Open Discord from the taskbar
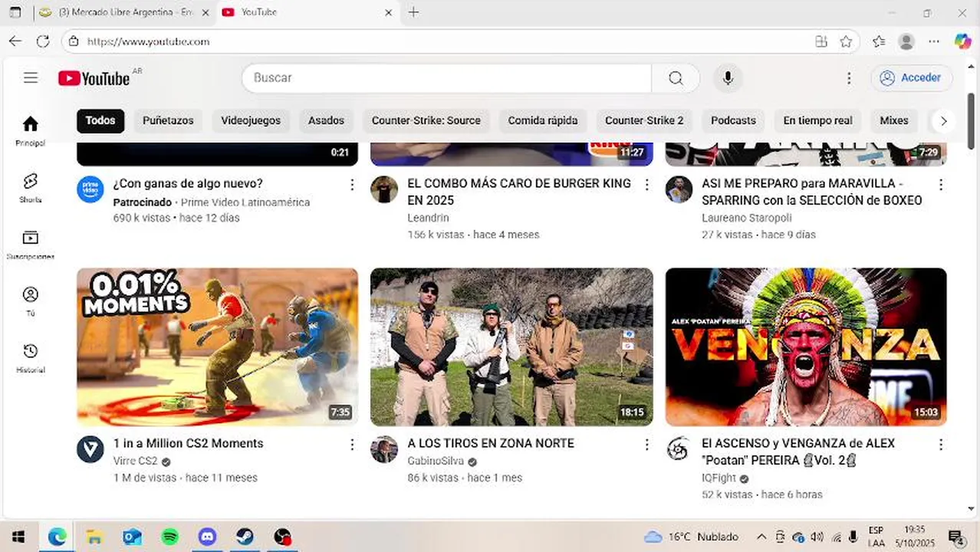This screenshot has width=980, height=552. tap(207, 537)
